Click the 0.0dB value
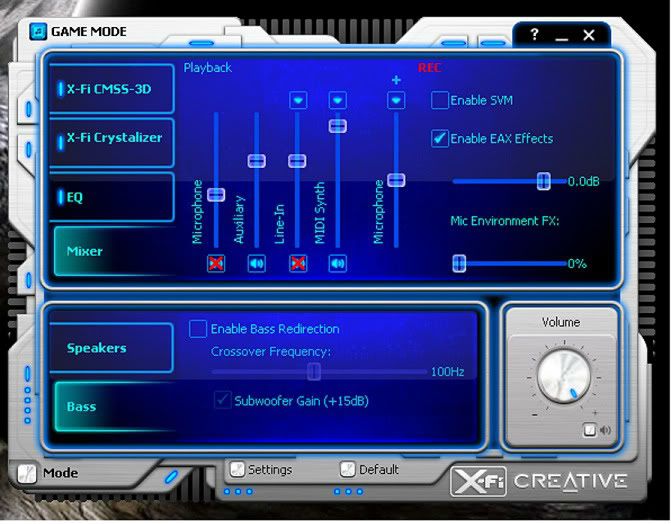 (x=584, y=182)
